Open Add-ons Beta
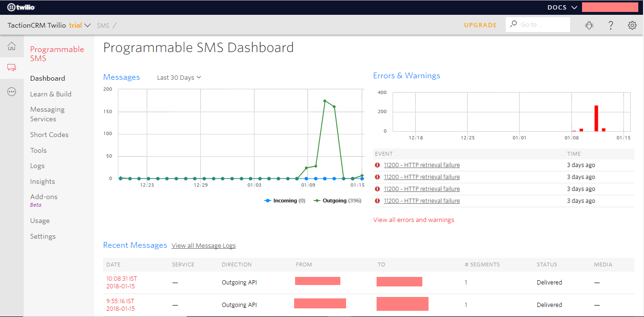The width and height of the screenshot is (644, 317). pyautogui.click(x=43, y=200)
